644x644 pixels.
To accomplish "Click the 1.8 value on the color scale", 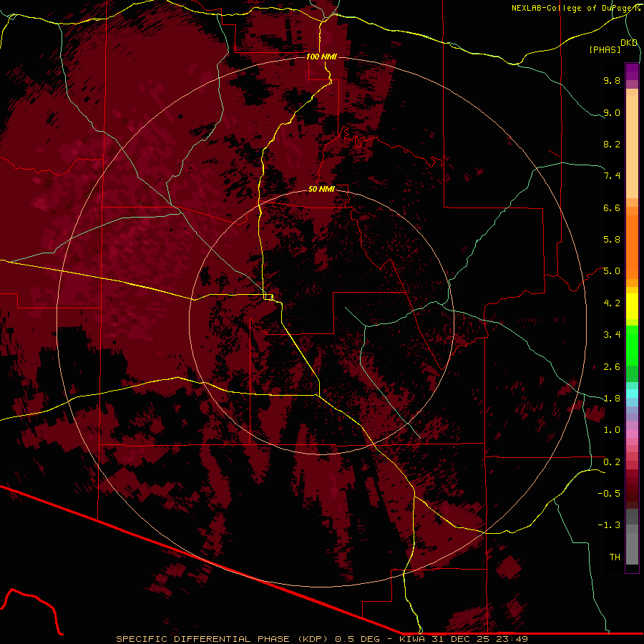I will click(612, 399).
